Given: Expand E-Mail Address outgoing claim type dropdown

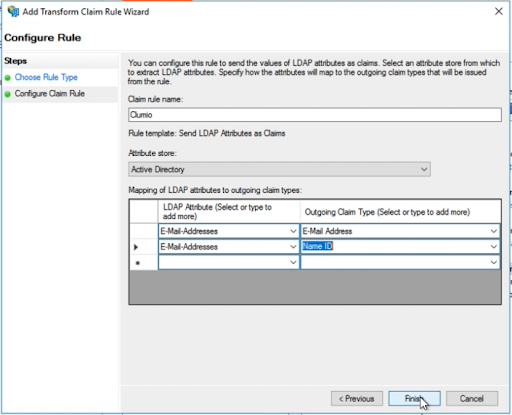Looking at the screenshot, I should (494, 231).
